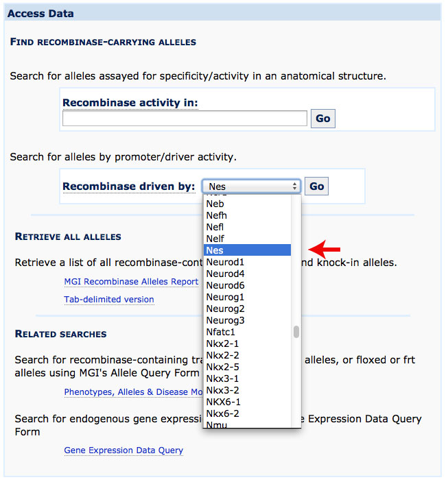Click the Recombinase activity in text field
The image size is (448, 482).
click(x=185, y=119)
